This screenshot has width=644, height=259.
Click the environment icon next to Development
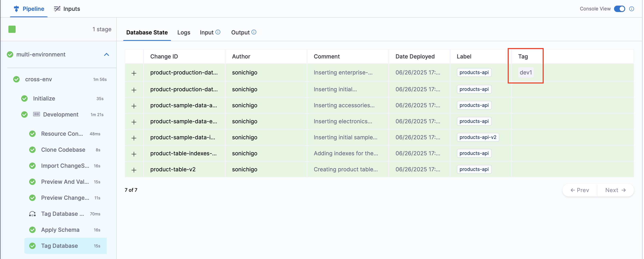coord(36,114)
